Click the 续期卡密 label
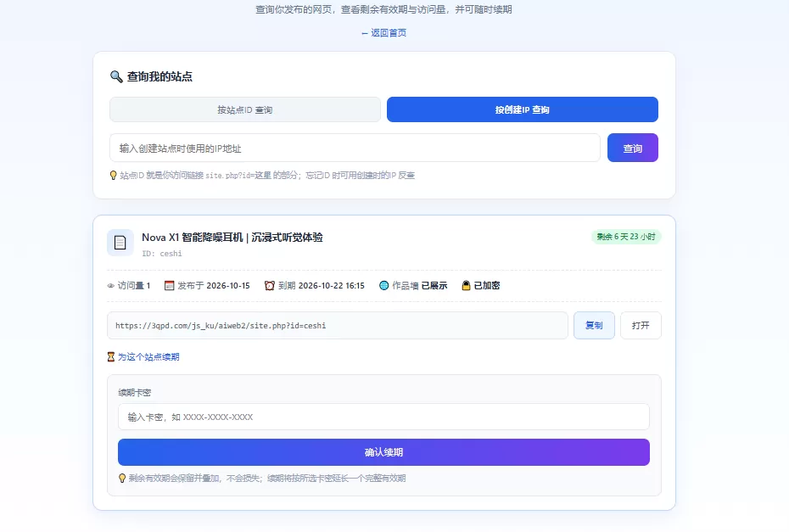Viewport: 789px width, 532px height. pyautogui.click(x=134, y=393)
